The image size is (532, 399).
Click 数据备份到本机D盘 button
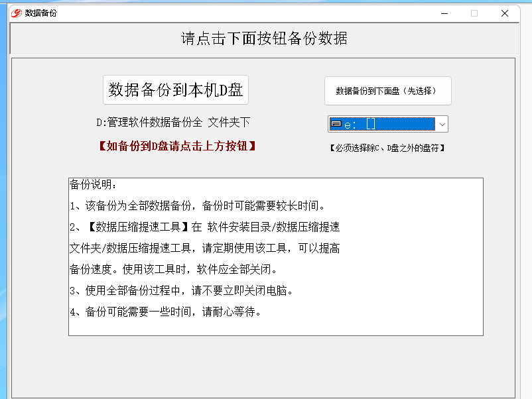(176, 90)
